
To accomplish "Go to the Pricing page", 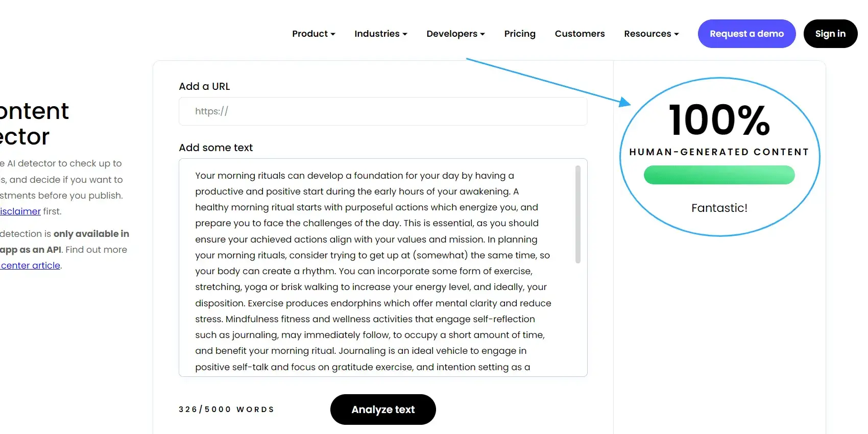I will click(x=520, y=34).
